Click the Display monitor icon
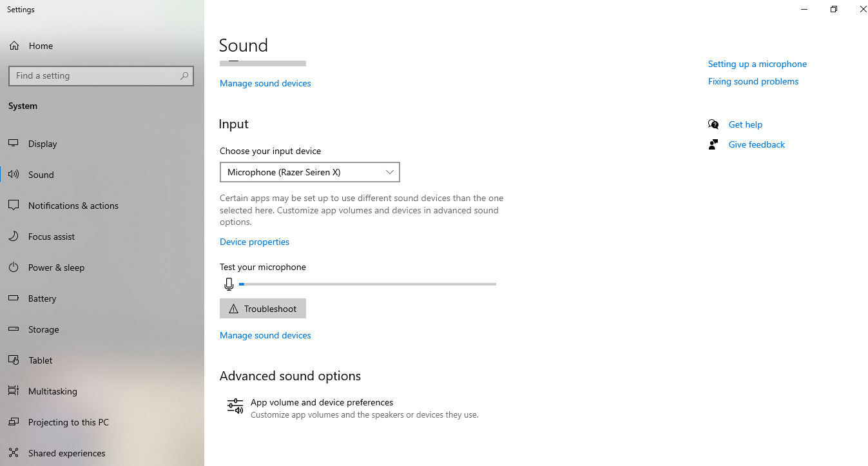 tap(14, 144)
